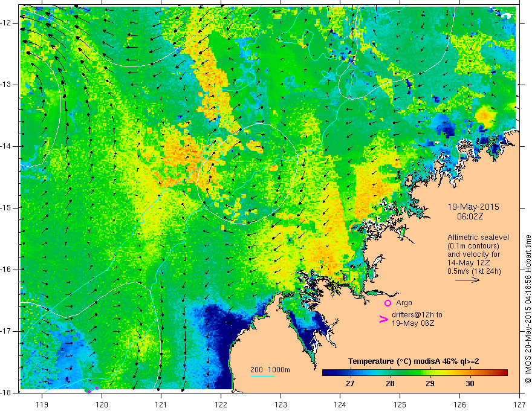Image resolution: width=532 pixels, height=411 pixels.
Task: Click the '122' longitude axis label
Action: 221,404
